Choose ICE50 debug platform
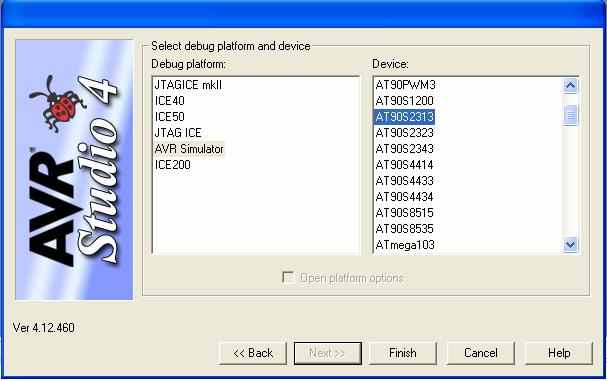Image resolution: width=607 pixels, height=381 pixels. 170,117
